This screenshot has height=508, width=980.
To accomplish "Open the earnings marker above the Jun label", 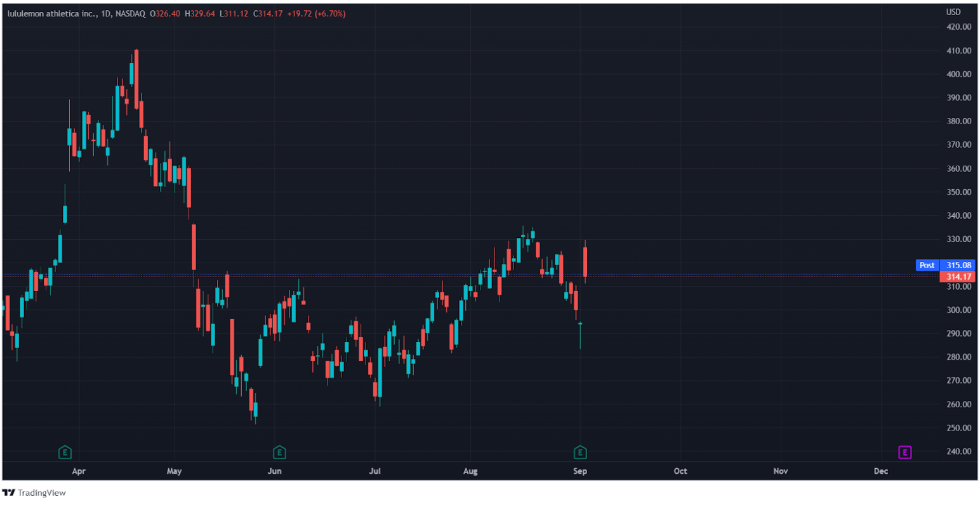I will [279, 453].
